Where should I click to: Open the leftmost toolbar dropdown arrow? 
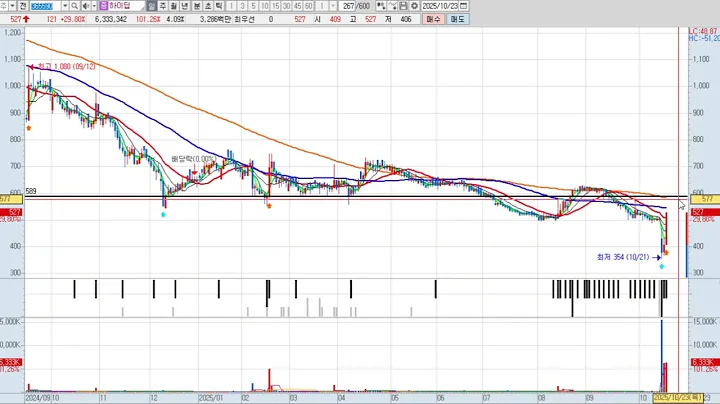click(12, 6)
